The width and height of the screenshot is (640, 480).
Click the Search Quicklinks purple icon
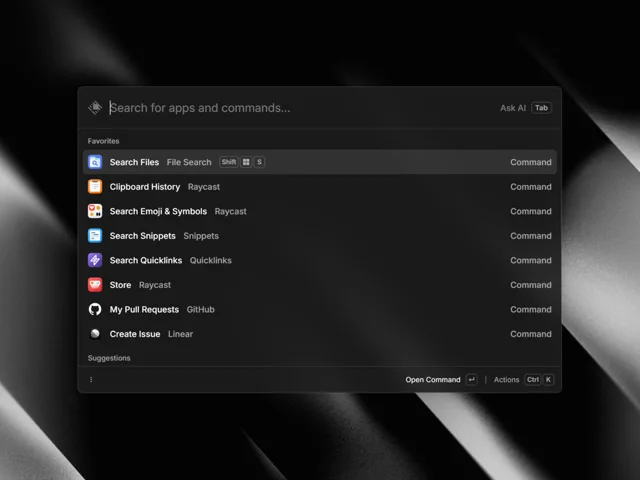click(95, 260)
